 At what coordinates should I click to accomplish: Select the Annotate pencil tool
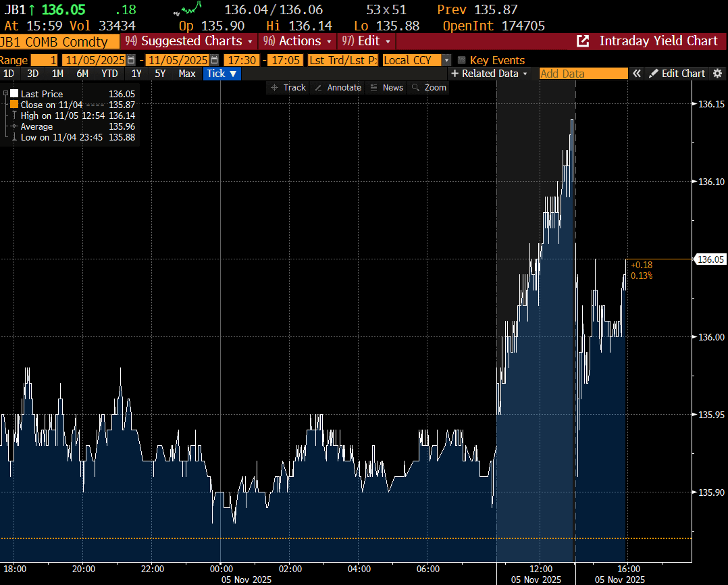click(338, 88)
